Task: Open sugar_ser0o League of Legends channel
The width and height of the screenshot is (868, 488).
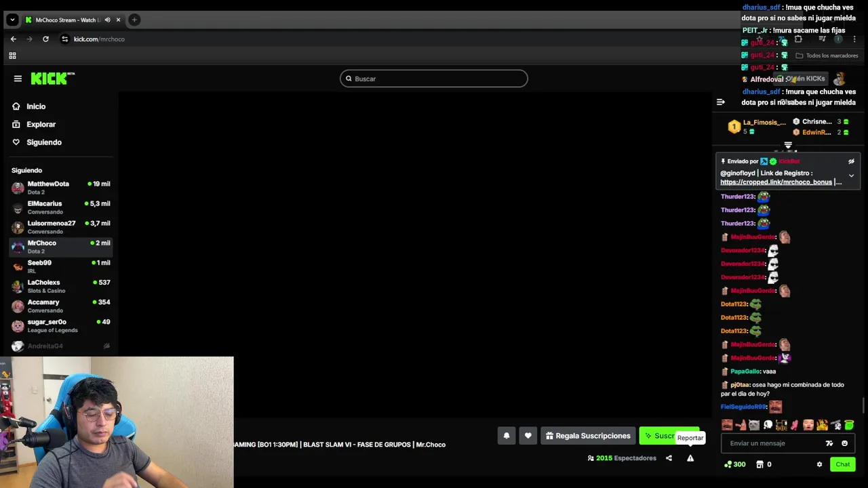Action: tap(61, 325)
